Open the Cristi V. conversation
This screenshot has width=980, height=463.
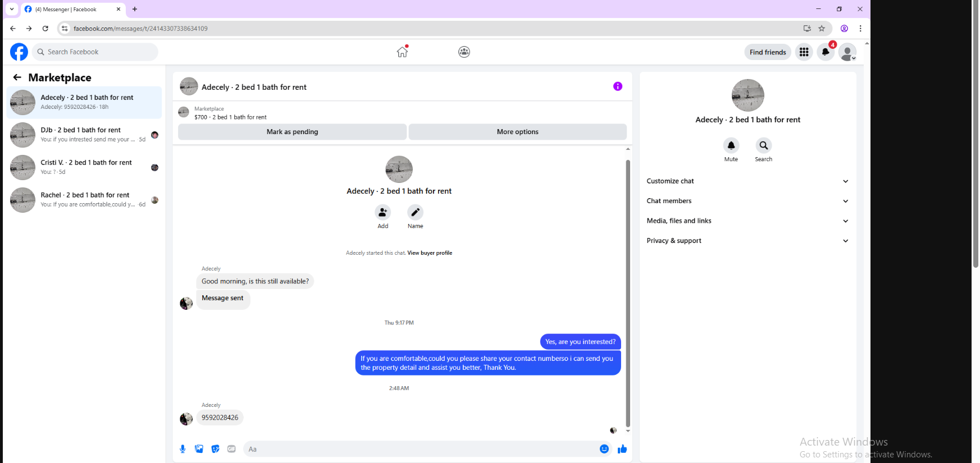click(x=84, y=168)
